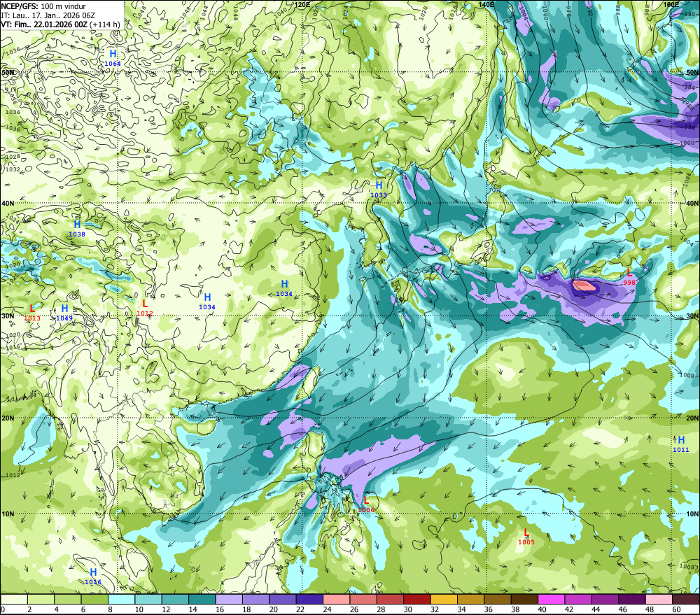The height and width of the screenshot is (615, 700).
Task: Click the H 1011 high pressure marker
Action: pyautogui.click(x=681, y=444)
